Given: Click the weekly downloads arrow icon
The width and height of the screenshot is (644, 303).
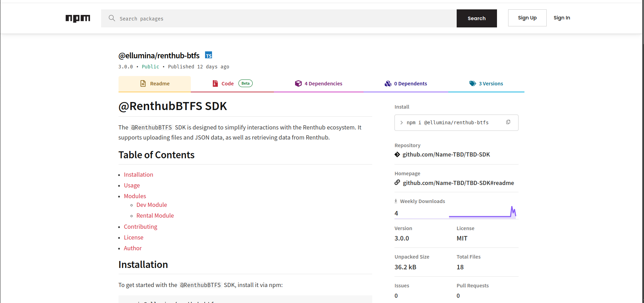Looking at the screenshot, I should (x=396, y=201).
